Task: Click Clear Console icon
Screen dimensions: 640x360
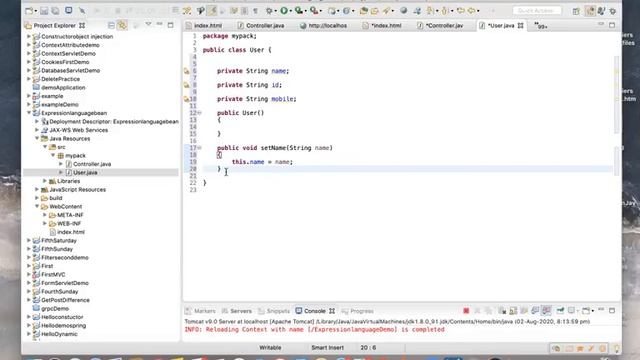Action: (x=502, y=311)
